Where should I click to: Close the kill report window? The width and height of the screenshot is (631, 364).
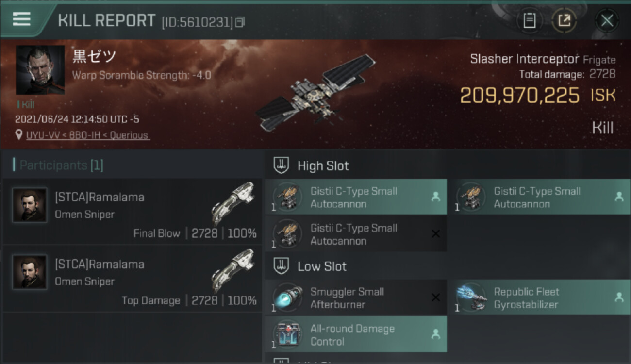607,20
